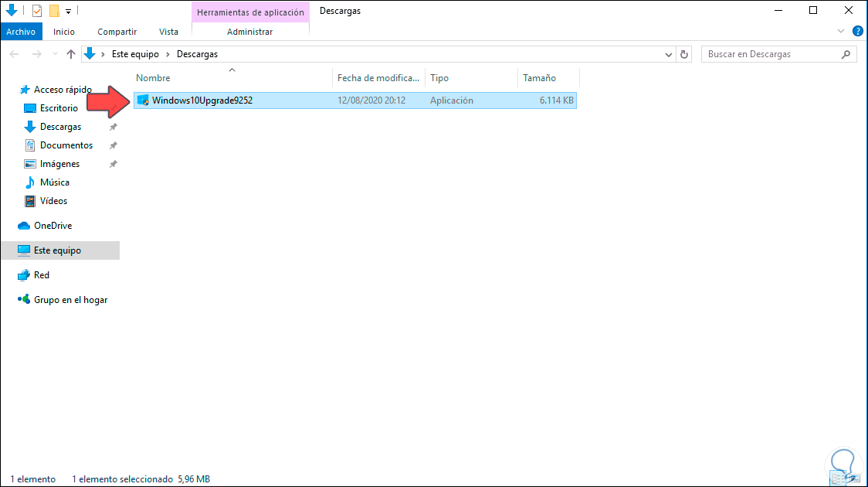Click the Acceso rápido star icon

point(25,90)
